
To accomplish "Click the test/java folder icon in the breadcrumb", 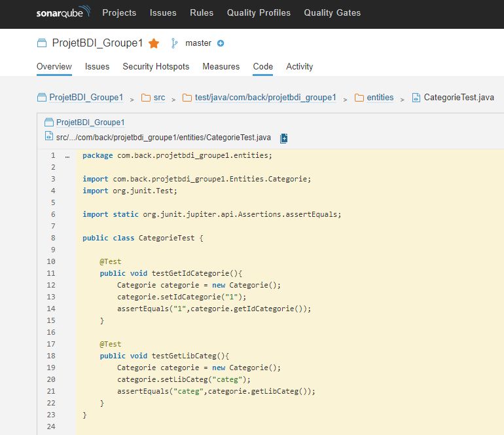I will pos(187,98).
